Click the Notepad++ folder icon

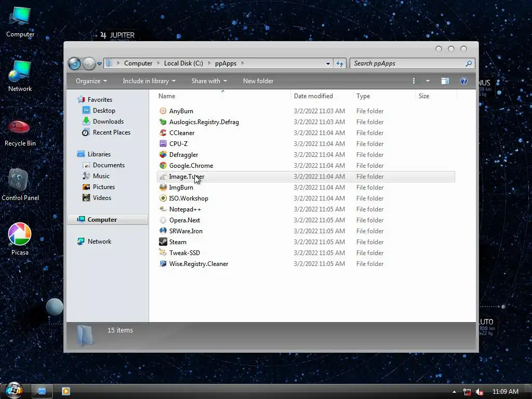pyautogui.click(x=163, y=209)
